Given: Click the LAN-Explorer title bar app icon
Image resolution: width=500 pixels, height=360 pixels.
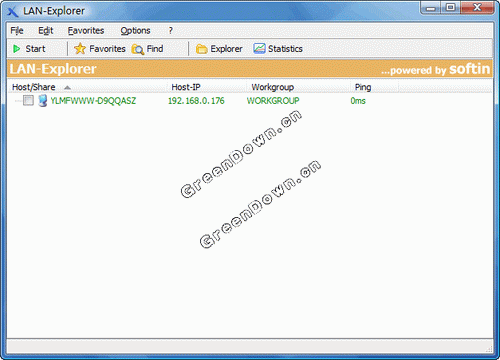Looking at the screenshot, I should (x=13, y=11).
